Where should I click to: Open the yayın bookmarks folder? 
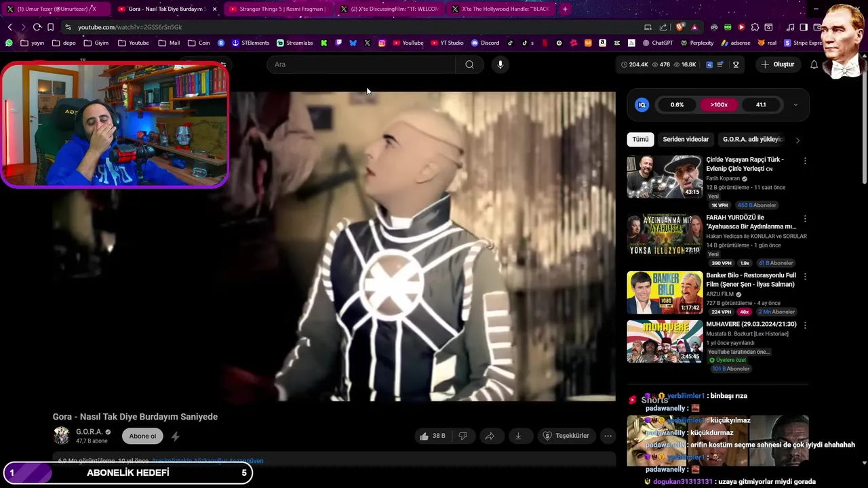(33, 43)
